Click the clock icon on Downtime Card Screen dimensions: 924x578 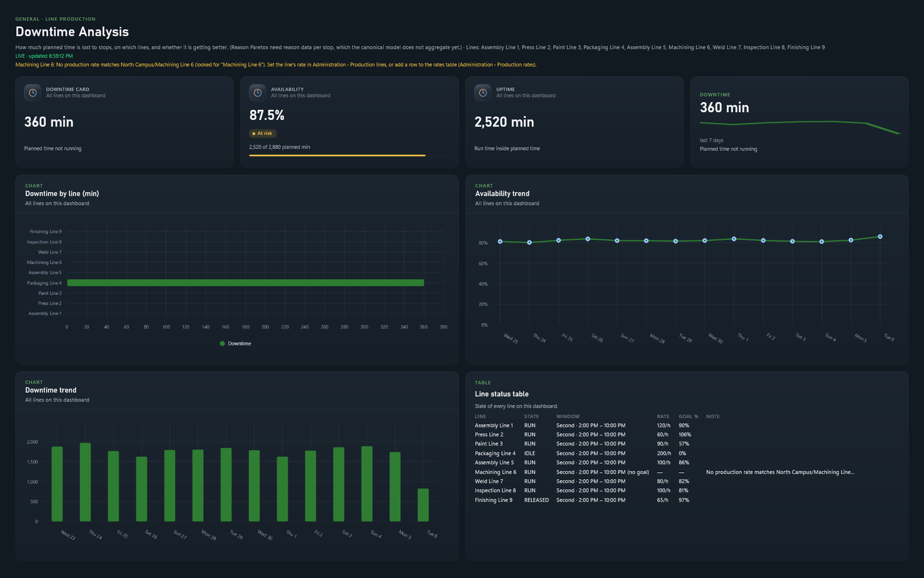pos(33,92)
